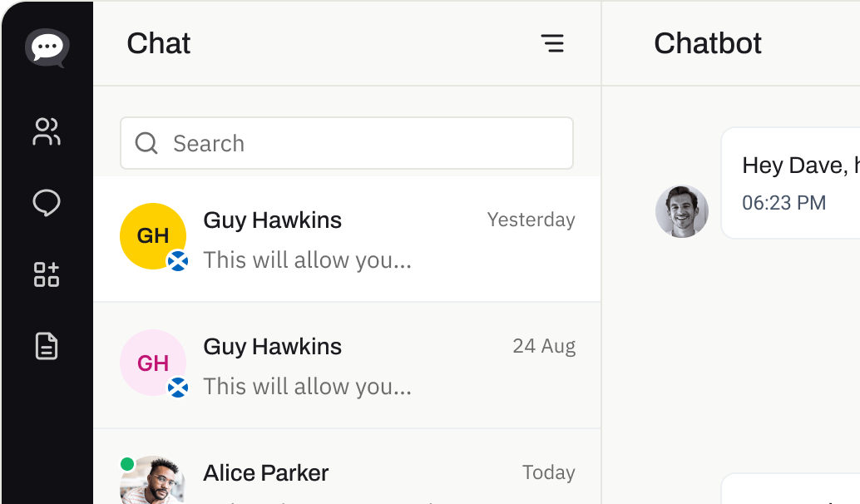Click green online status dot for Alice

126,464
